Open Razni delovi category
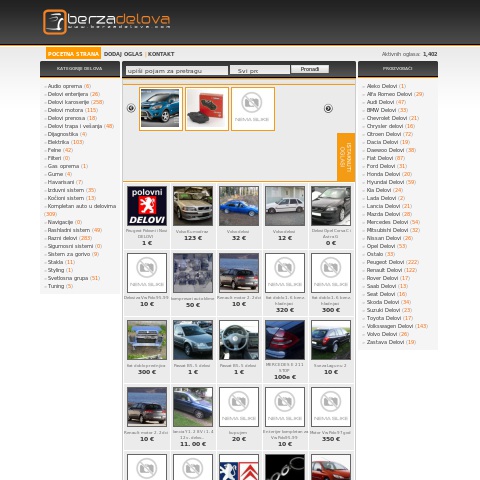The image size is (480, 480). tap(62, 238)
